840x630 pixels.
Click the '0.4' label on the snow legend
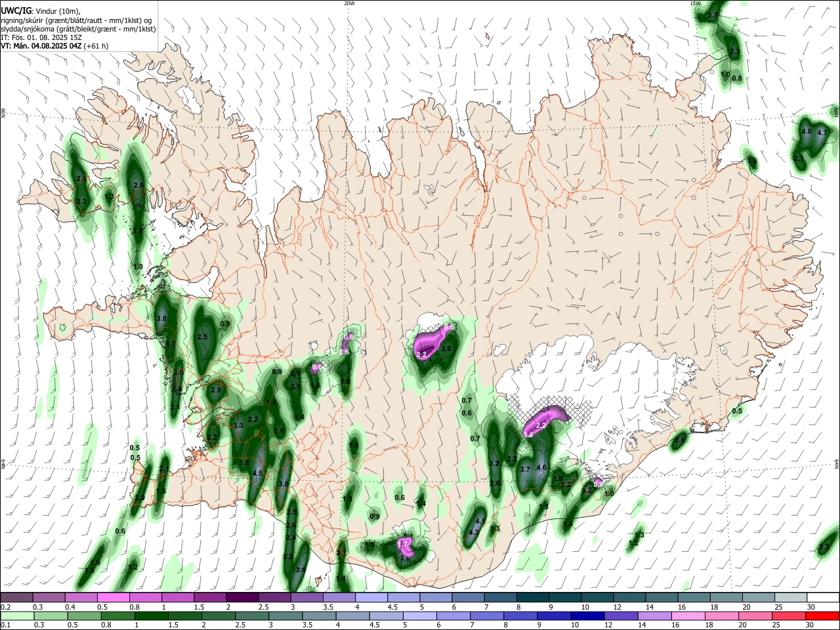click(70, 607)
